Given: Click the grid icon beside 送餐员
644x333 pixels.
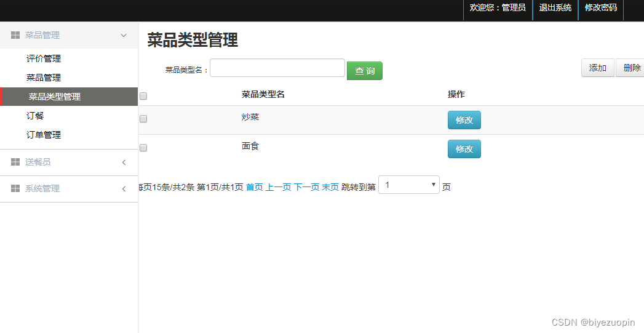Looking at the screenshot, I should [15, 162].
